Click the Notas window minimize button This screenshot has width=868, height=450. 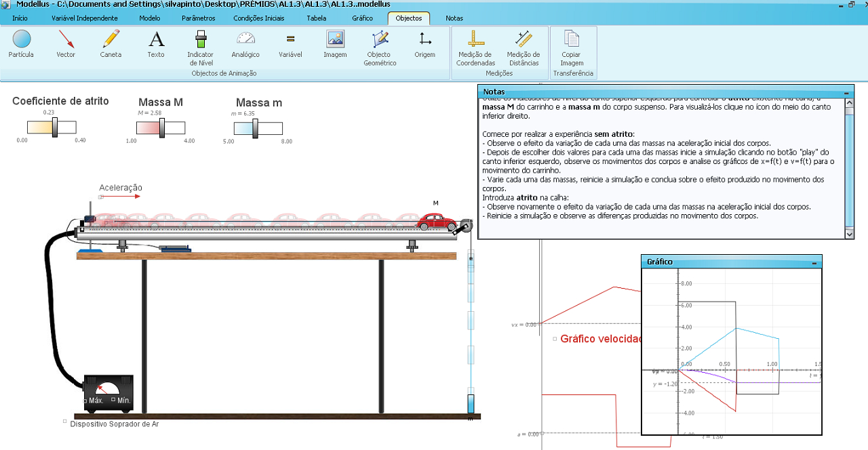846,92
